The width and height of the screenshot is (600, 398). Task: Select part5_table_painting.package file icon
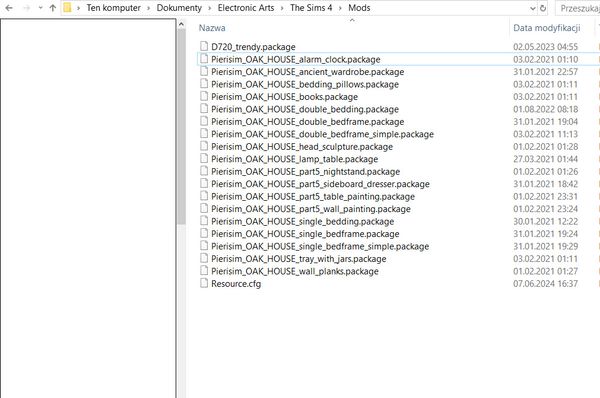click(x=204, y=196)
